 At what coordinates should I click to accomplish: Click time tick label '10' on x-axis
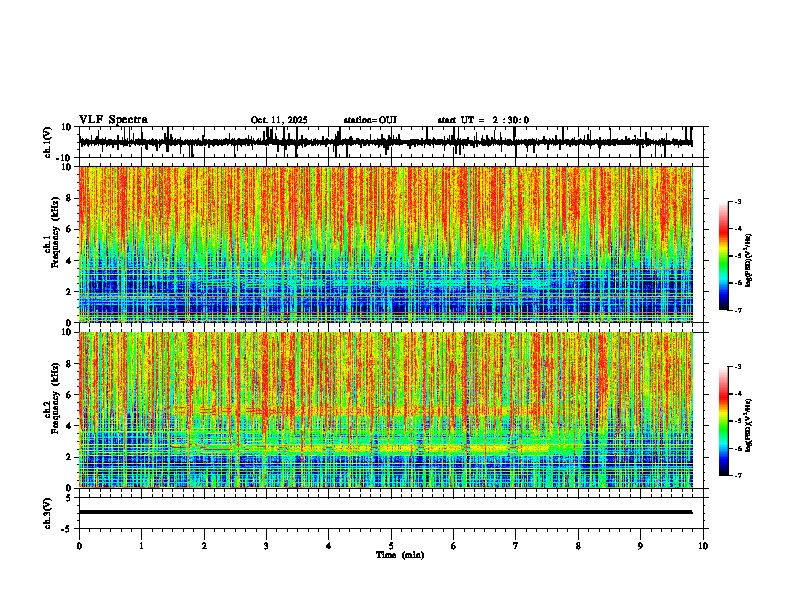tap(703, 546)
